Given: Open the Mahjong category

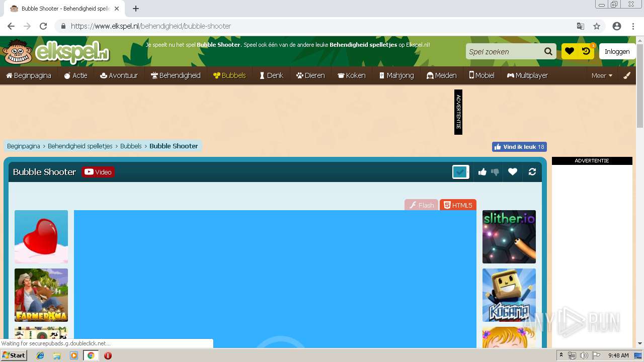Looking at the screenshot, I should tap(396, 75).
